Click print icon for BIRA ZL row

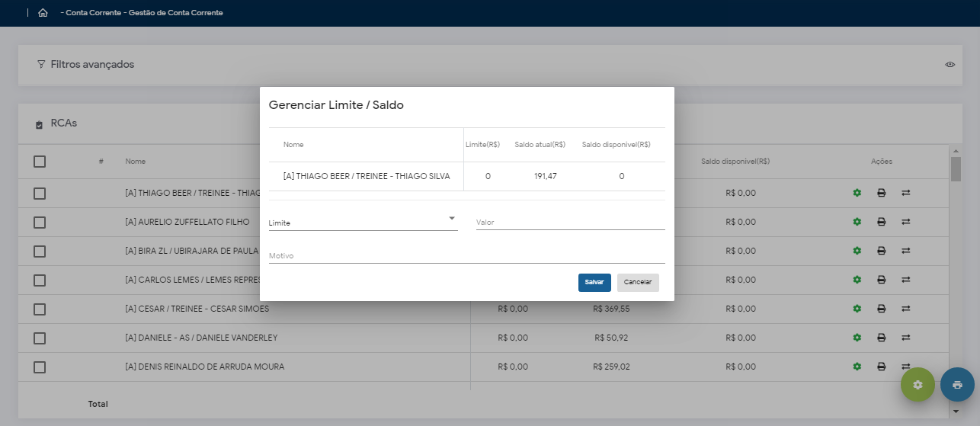click(881, 251)
